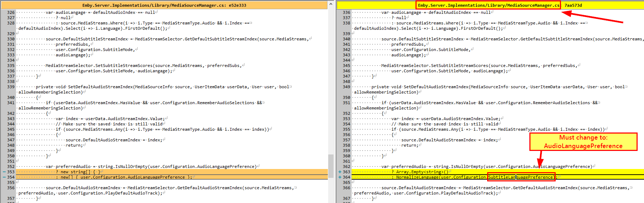The height and width of the screenshot is (203, 644).
Task: Click 'user.Configuration.SubtitleMode,' on right pane line 342
Action: click(431, 50)
